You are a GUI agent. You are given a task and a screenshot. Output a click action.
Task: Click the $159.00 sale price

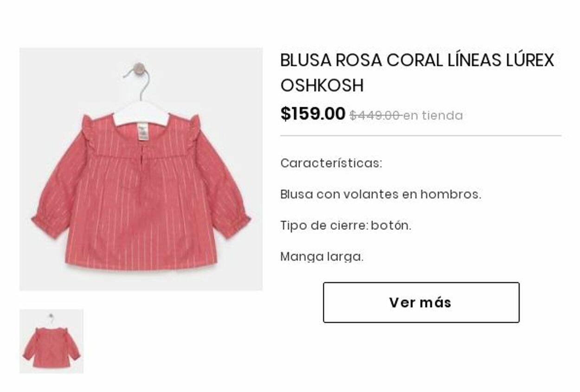click(313, 114)
